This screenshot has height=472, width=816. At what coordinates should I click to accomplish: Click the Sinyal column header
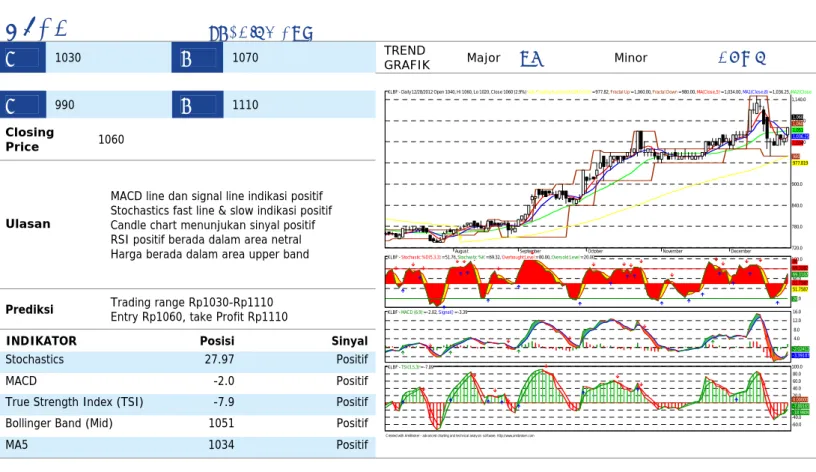[x=350, y=341]
